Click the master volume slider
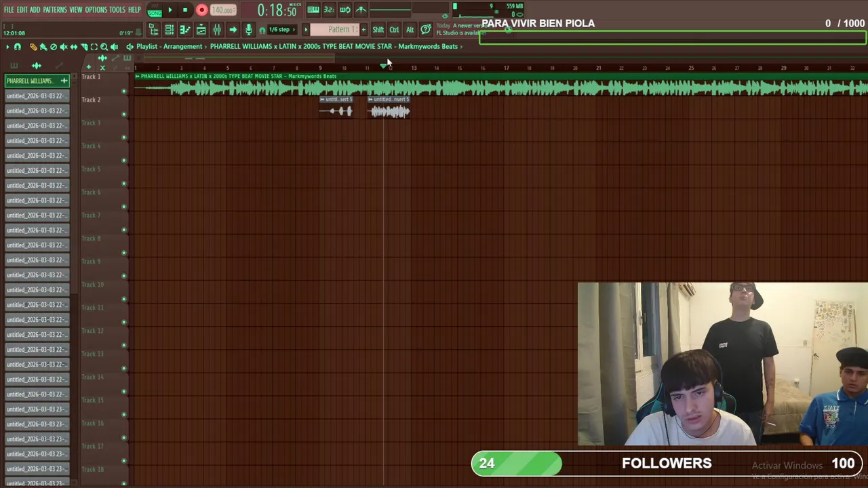The width and height of the screenshot is (868, 488). (390, 9)
